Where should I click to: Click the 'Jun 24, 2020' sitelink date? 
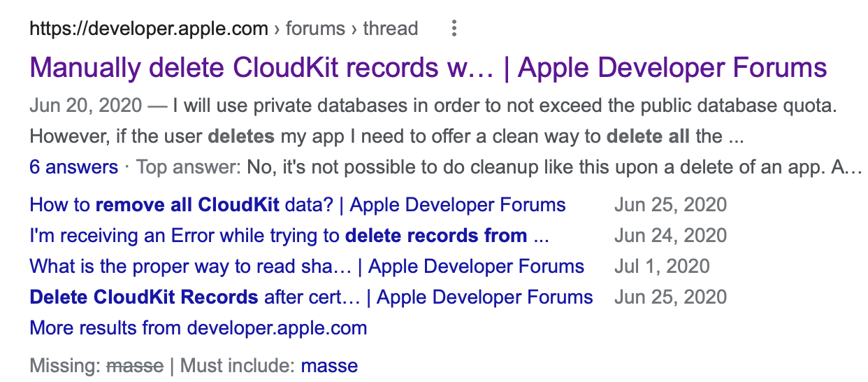[670, 236]
